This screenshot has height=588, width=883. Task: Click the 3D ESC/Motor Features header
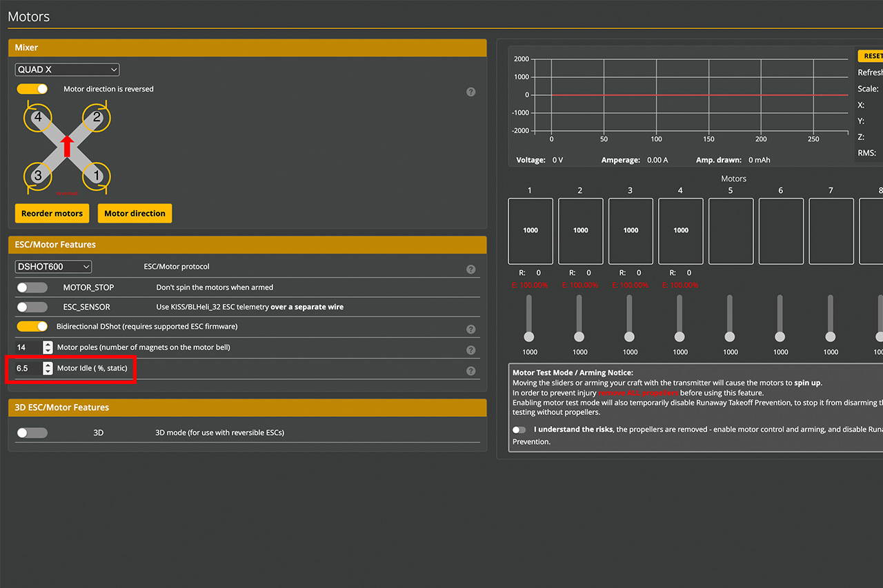[248, 407]
